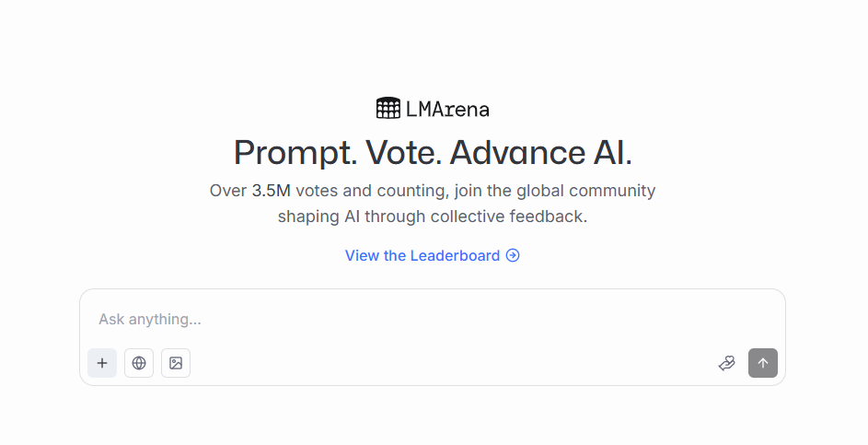Click the LMArena wordmark text
Viewport: 868px width, 445px height.
click(447, 110)
